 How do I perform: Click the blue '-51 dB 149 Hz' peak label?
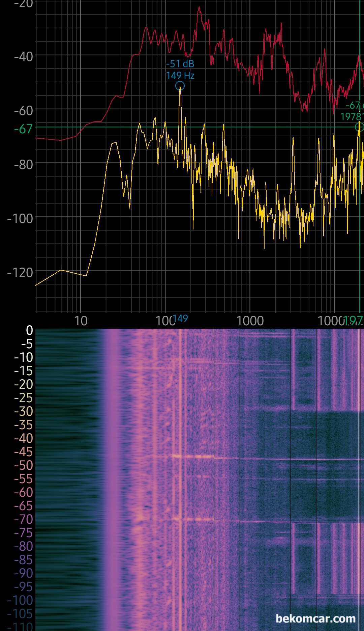tap(180, 70)
